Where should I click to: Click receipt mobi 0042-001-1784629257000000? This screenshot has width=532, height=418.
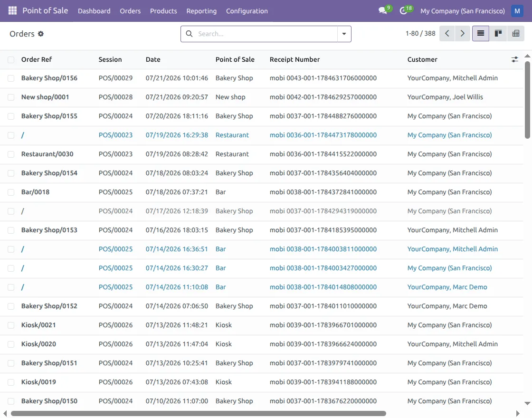click(323, 97)
